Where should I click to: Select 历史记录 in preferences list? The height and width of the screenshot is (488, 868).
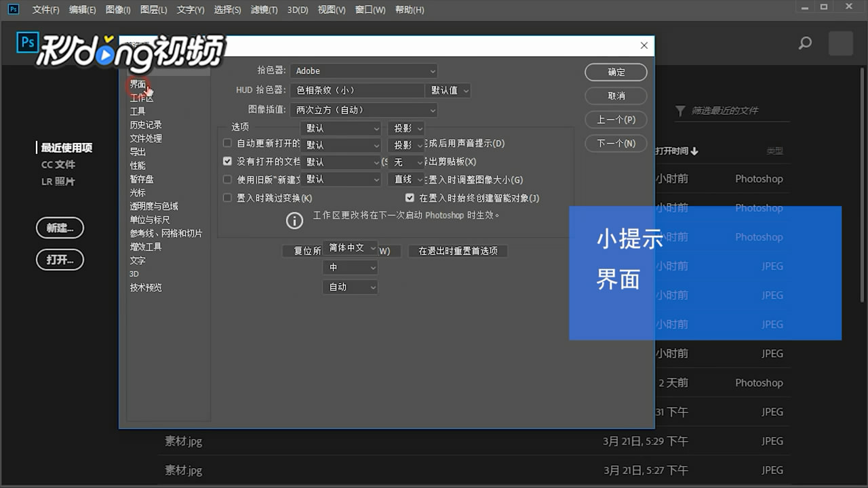(146, 125)
